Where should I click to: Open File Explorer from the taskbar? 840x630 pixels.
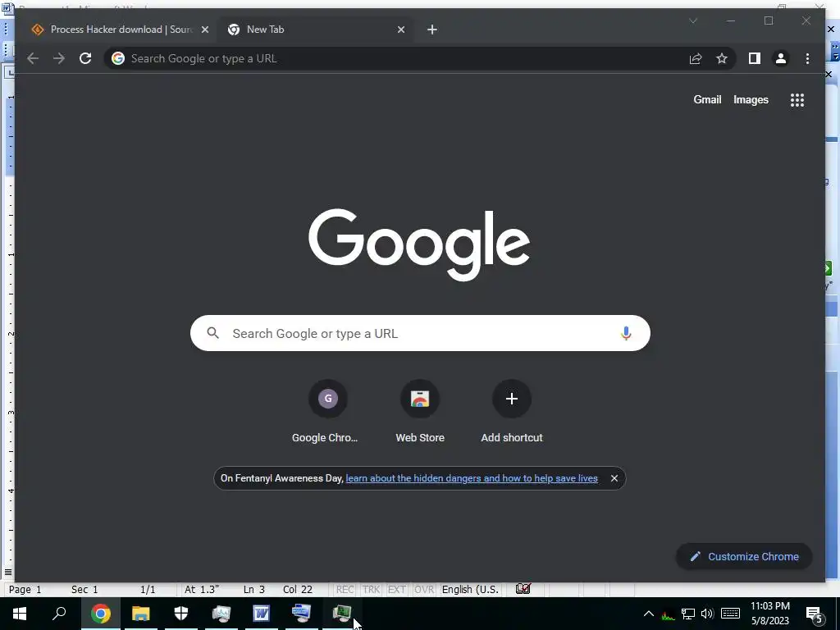tap(141, 614)
